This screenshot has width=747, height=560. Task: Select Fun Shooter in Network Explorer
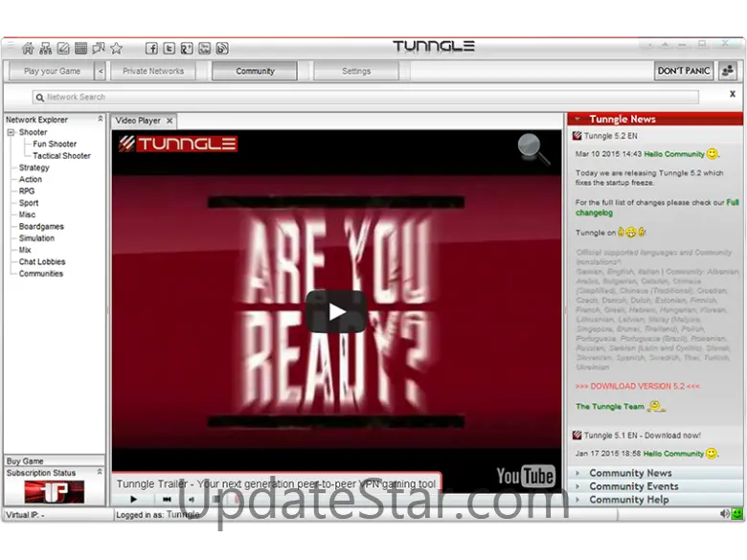tap(55, 144)
